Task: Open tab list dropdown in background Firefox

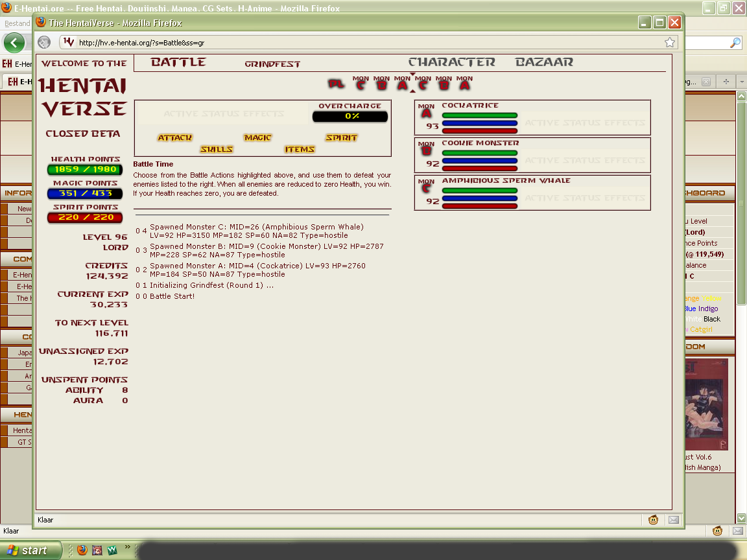Action: [x=742, y=82]
